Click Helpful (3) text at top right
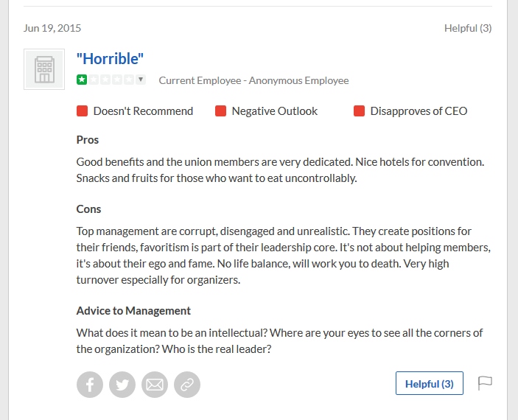The width and height of the screenshot is (518, 420). tap(468, 28)
